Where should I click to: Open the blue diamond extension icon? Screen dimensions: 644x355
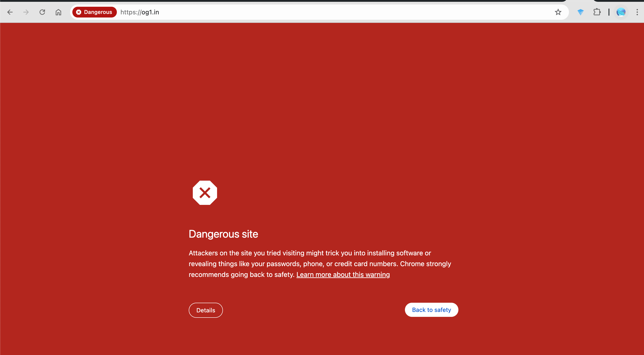(580, 12)
